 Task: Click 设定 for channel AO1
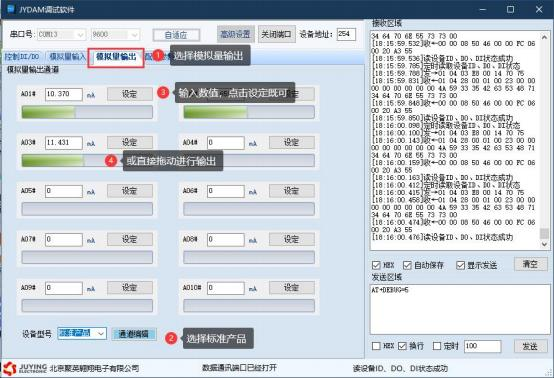coord(130,94)
